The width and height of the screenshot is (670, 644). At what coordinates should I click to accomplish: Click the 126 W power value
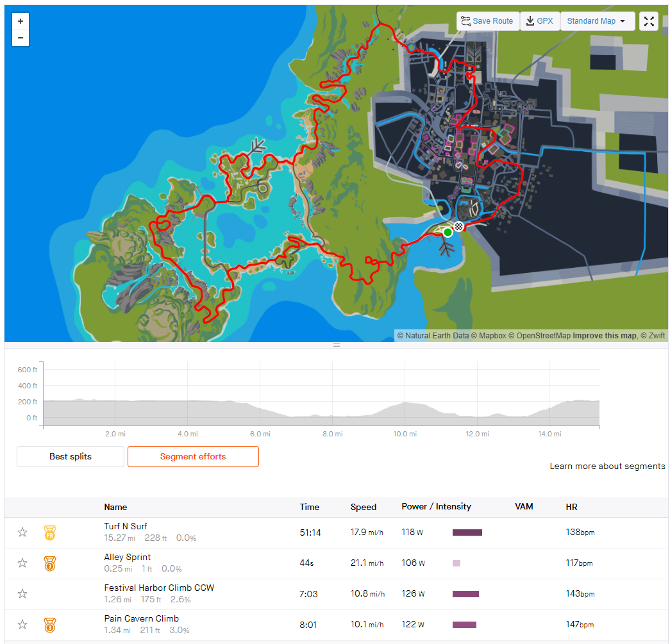coord(413,593)
